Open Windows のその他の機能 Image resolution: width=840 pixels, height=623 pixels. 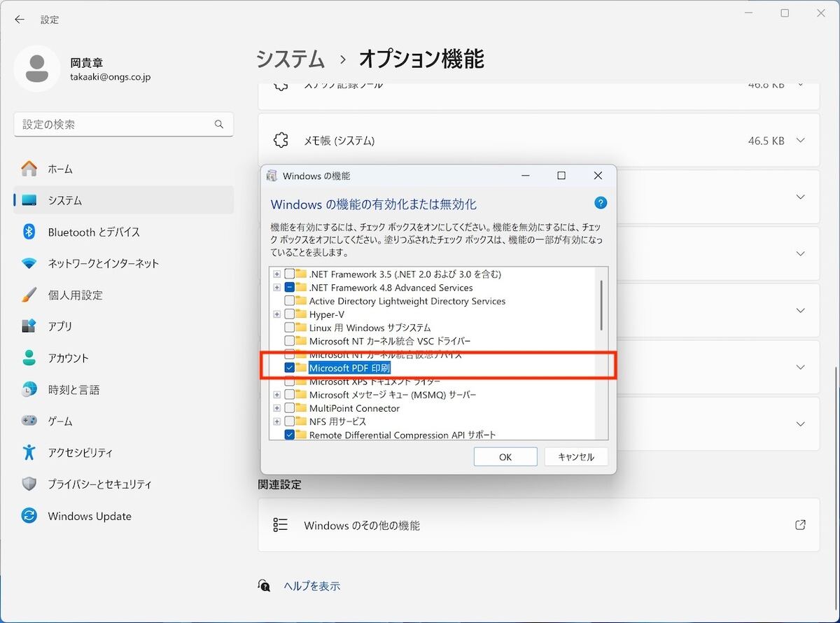point(539,525)
